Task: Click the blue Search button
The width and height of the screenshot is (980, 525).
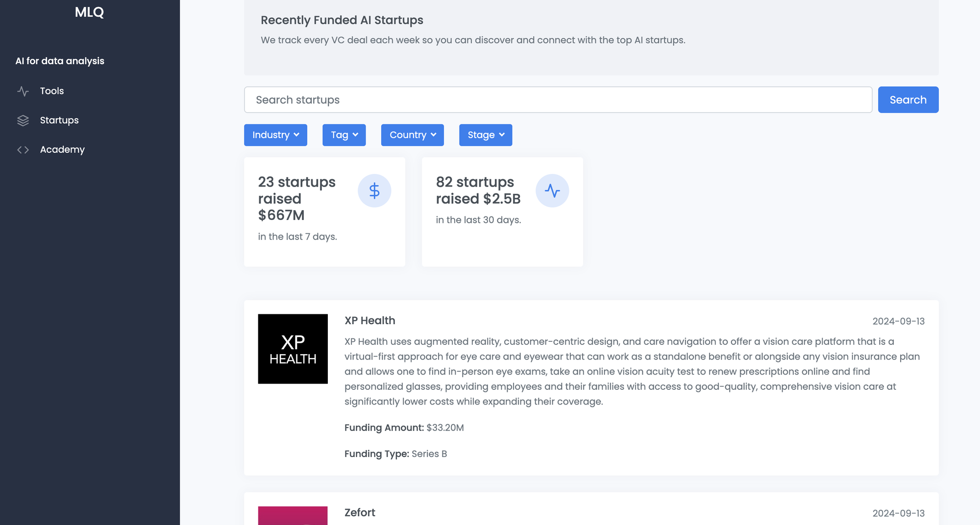Action: point(908,100)
